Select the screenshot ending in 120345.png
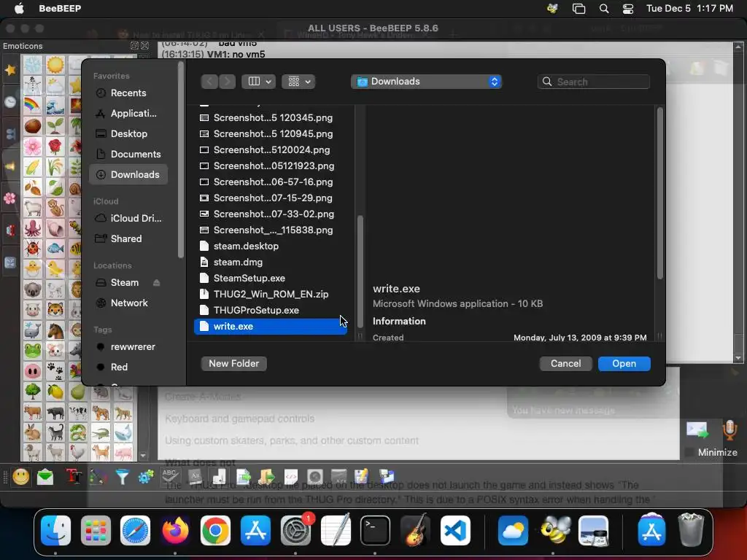The image size is (747, 560). [x=270, y=117]
